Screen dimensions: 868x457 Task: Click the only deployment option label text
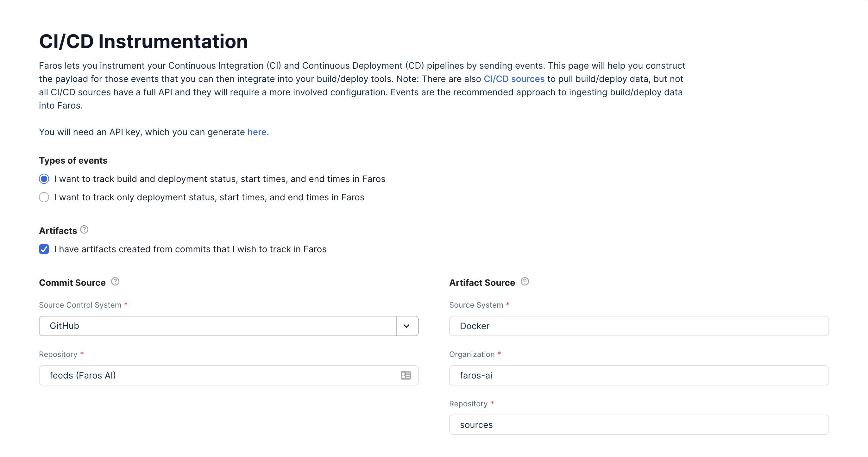point(209,197)
